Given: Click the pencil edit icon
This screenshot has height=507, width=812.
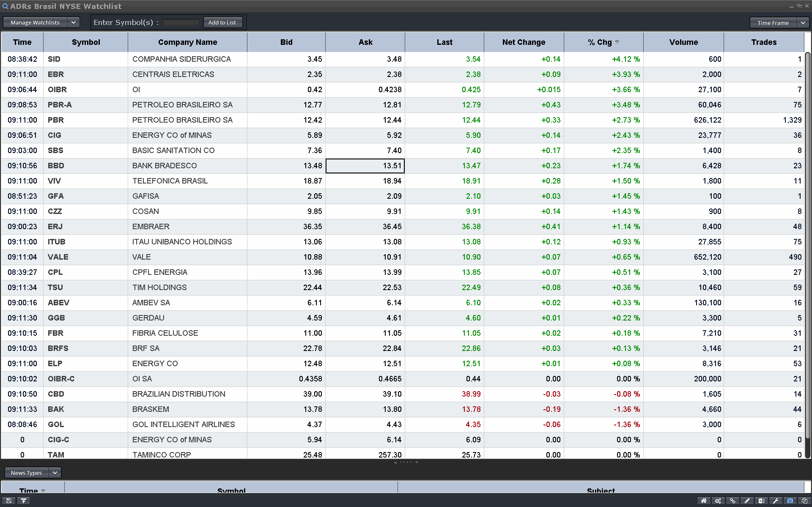Looking at the screenshot, I should coord(747,501).
